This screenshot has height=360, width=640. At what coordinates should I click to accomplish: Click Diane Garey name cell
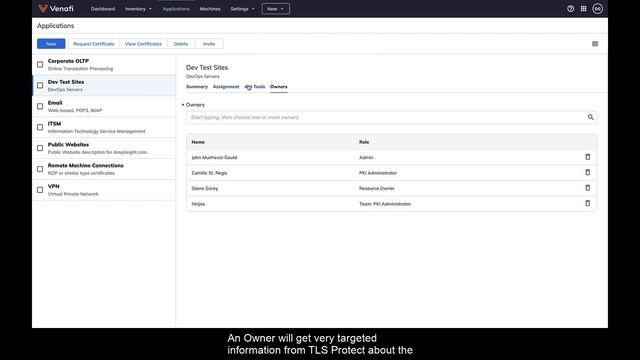coord(205,188)
